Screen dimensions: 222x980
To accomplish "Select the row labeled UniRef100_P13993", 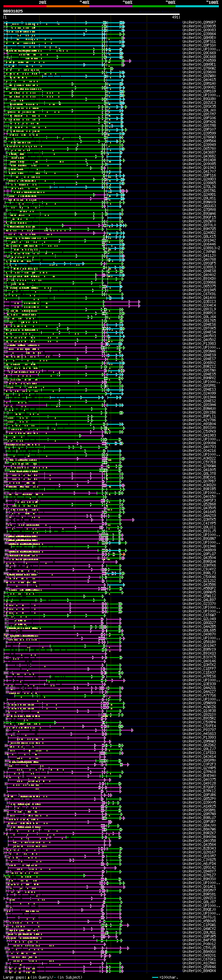I will [199, 737].
